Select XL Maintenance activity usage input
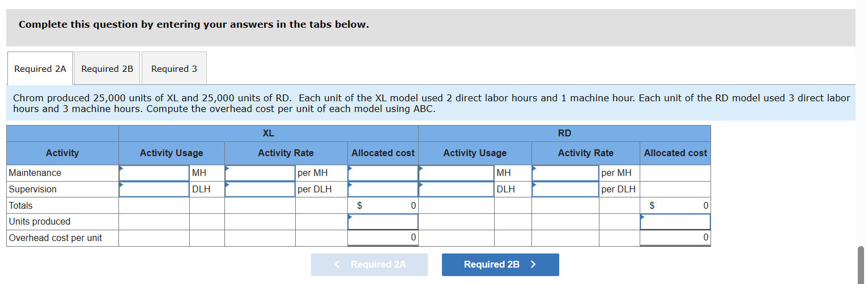This screenshot has height=284, width=868. coord(154,173)
